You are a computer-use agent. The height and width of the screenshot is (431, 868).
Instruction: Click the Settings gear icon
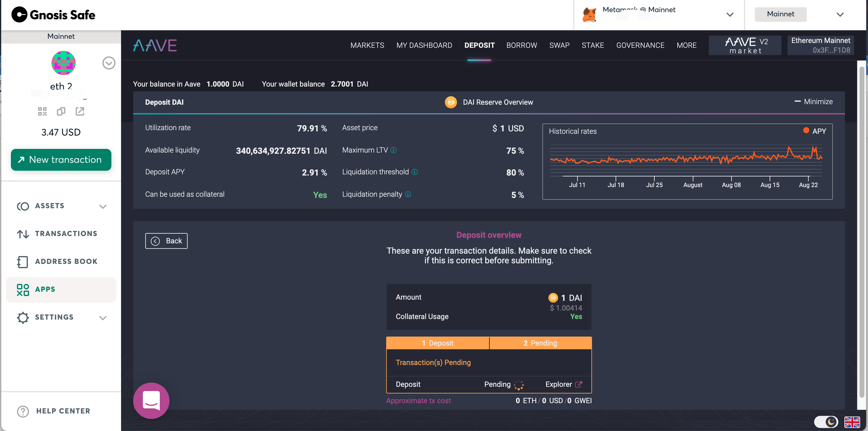point(23,317)
